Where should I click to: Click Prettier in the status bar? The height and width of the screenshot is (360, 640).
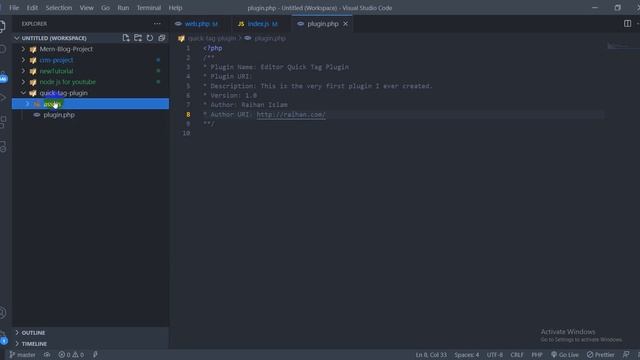[x=600, y=355]
